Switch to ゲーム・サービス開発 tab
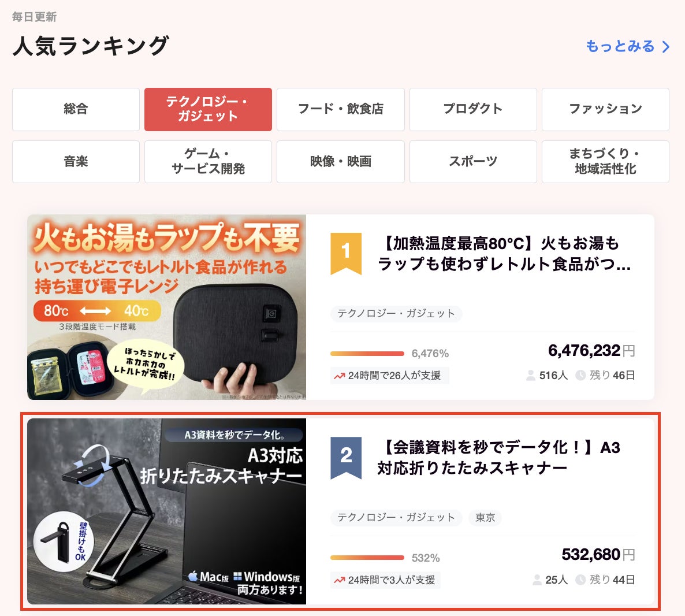This screenshot has height=616, width=685. (x=209, y=162)
